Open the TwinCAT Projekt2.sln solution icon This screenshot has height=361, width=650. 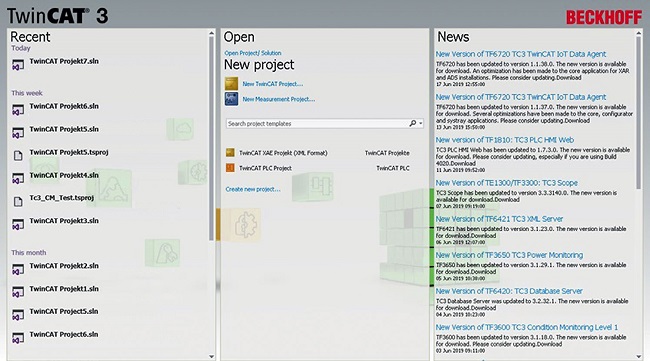pos(17,270)
